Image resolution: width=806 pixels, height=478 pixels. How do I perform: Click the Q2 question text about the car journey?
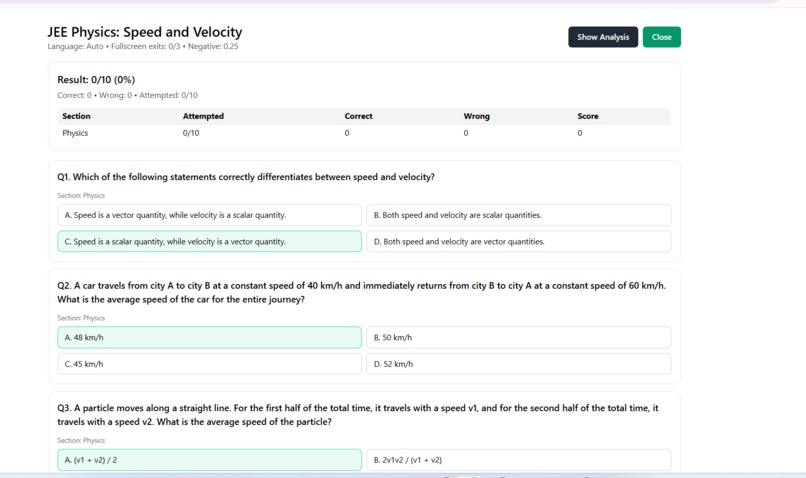coord(361,292)
